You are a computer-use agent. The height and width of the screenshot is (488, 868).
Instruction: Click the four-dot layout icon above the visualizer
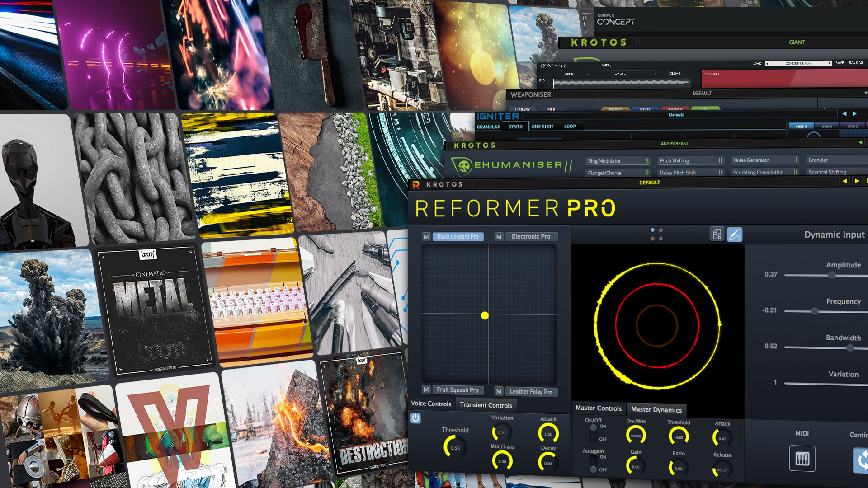pyautogui.click(x=656, y=234)
